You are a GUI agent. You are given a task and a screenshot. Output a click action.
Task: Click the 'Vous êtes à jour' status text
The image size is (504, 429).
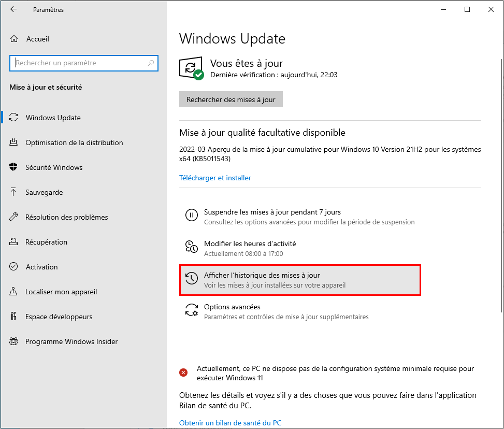pyautogui.click(x=247, y=63)
